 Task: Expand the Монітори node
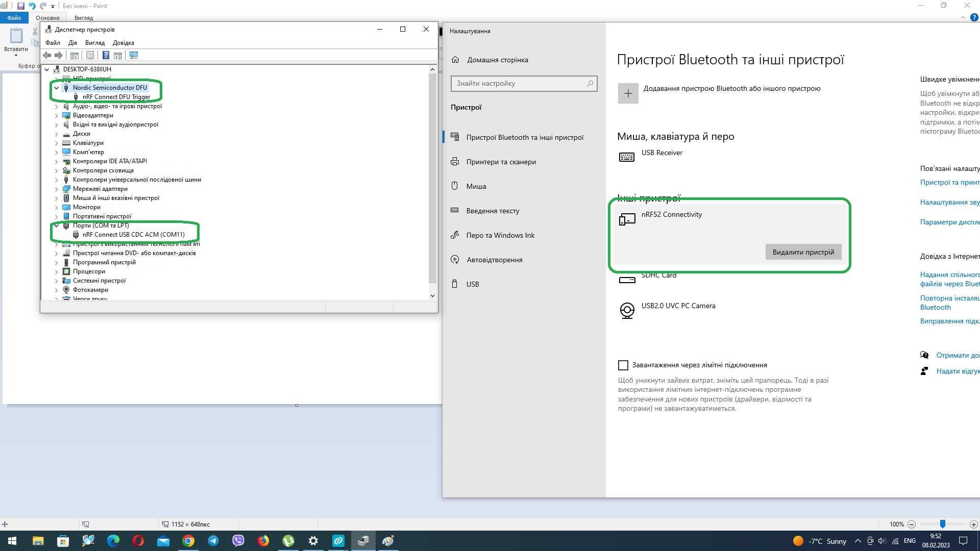click(x=56, y=207)
